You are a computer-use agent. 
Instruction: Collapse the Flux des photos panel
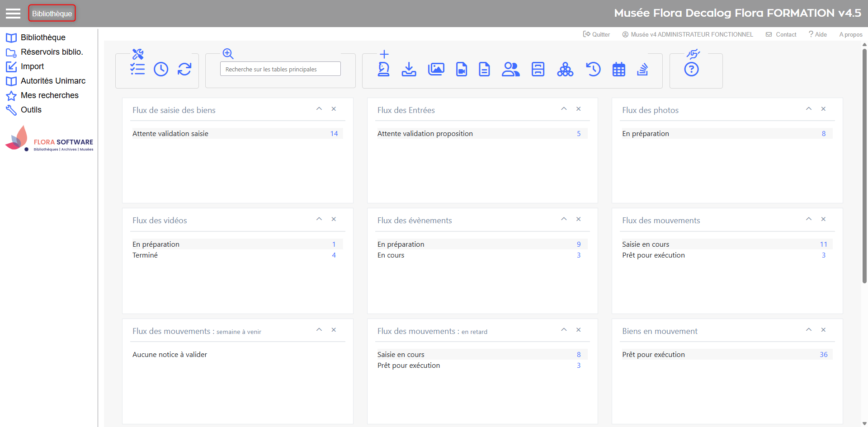click(809, 109)
